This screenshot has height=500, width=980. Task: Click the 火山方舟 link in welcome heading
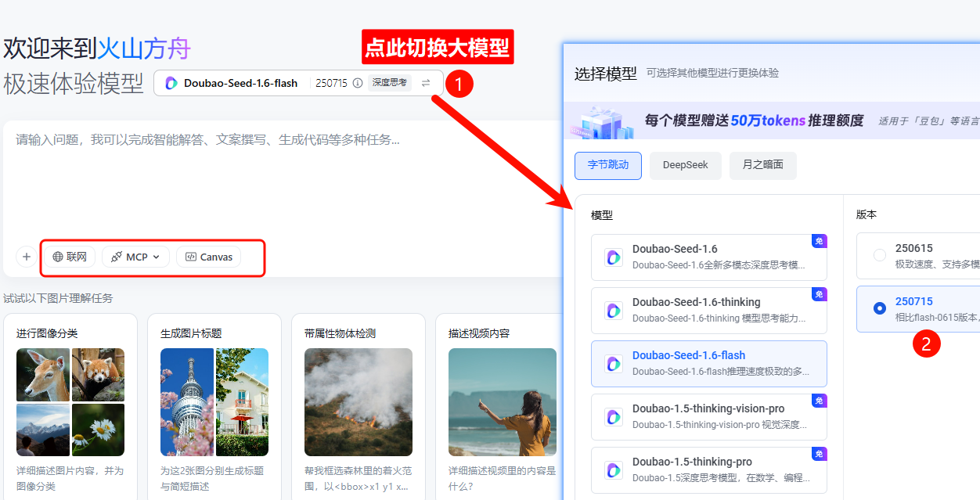[x=144, y=49]
